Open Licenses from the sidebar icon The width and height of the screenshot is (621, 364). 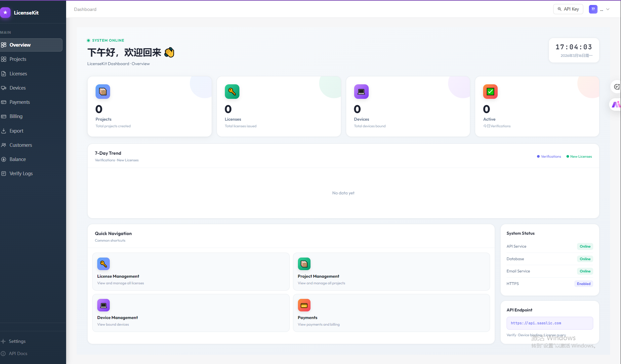(x=4, y=73)
